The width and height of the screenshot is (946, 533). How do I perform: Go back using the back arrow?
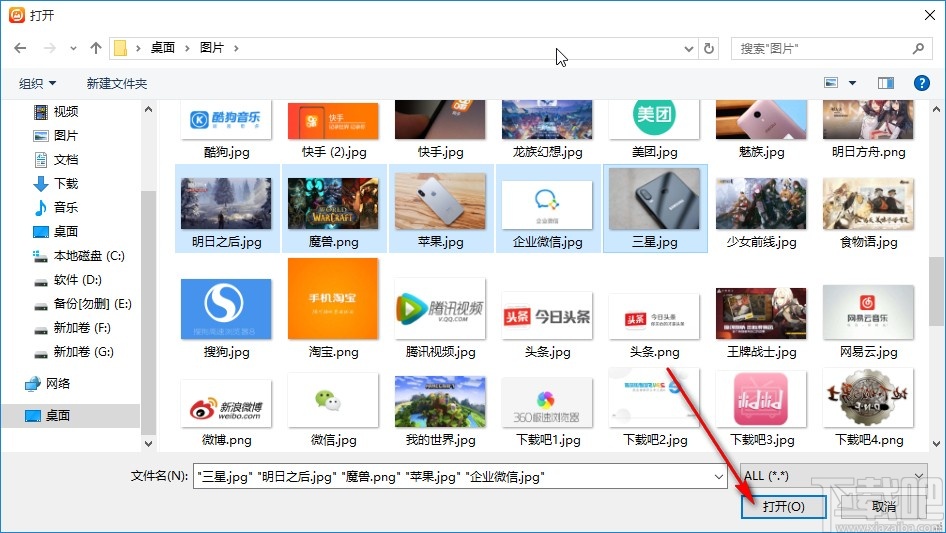20,48
